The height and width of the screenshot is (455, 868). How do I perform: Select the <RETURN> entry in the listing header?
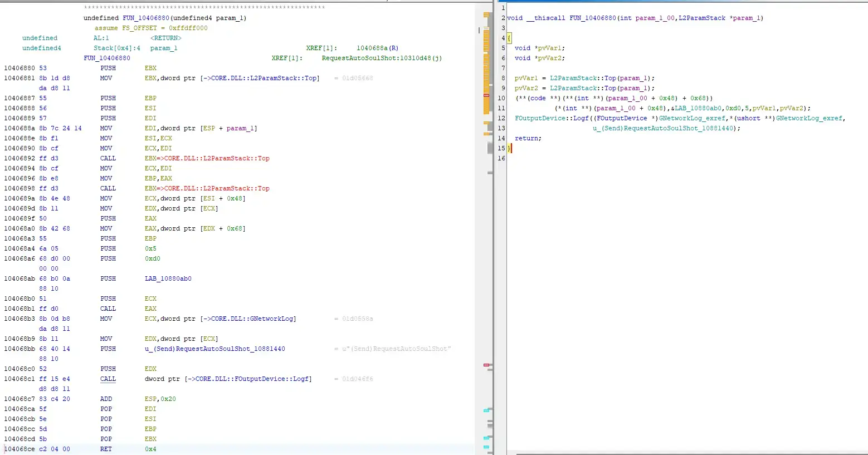[165, 38]
